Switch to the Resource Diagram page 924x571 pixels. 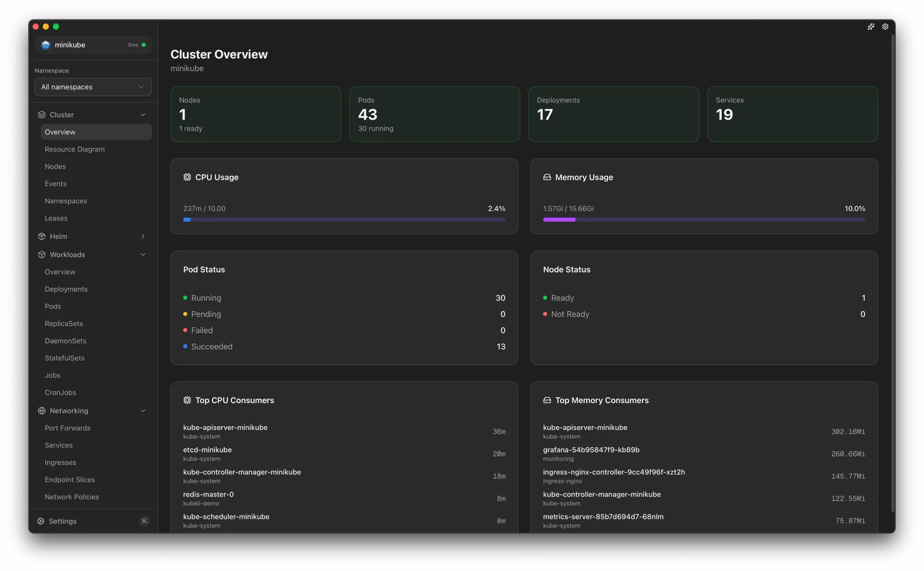(x=74, y=149)
